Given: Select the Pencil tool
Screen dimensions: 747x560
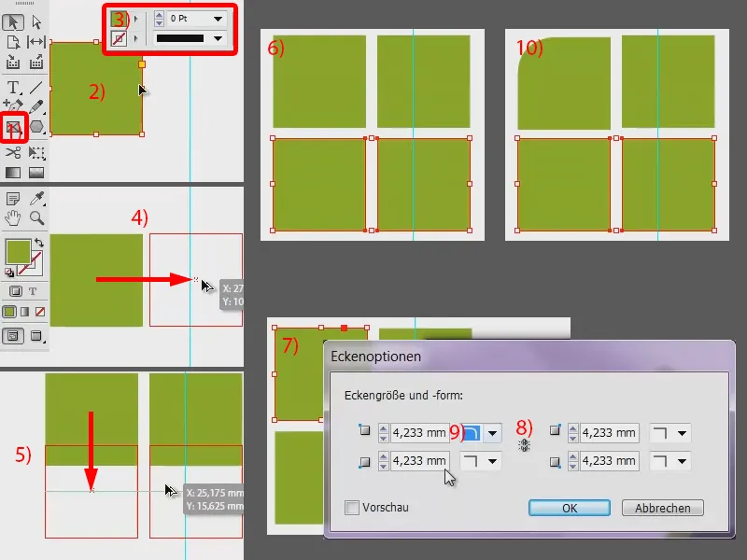Looking at the screenshot, I should (36, 105).
